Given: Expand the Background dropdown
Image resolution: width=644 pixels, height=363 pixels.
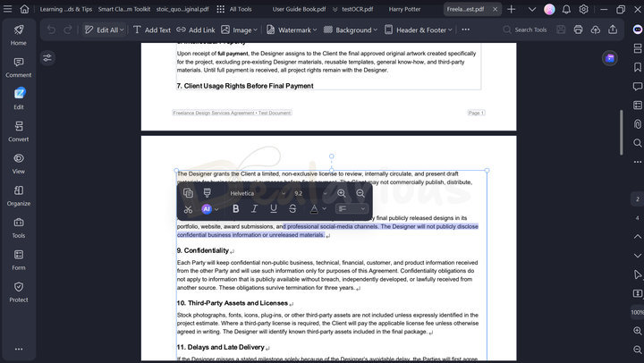Looking at the screenshot, I should coord(376,30).
